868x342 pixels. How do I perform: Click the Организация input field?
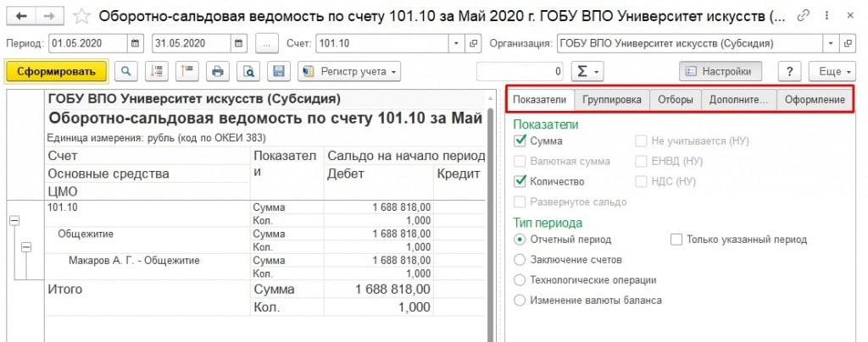[691, 43]
